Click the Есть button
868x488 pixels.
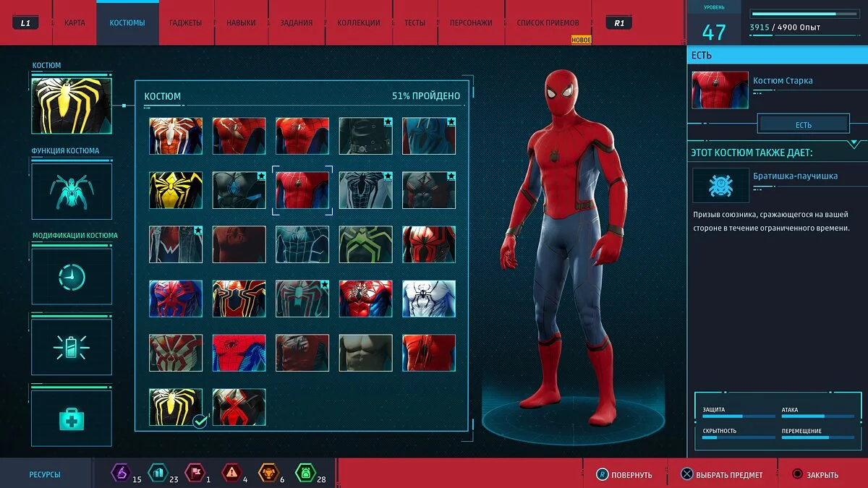(x=803, y=124)
